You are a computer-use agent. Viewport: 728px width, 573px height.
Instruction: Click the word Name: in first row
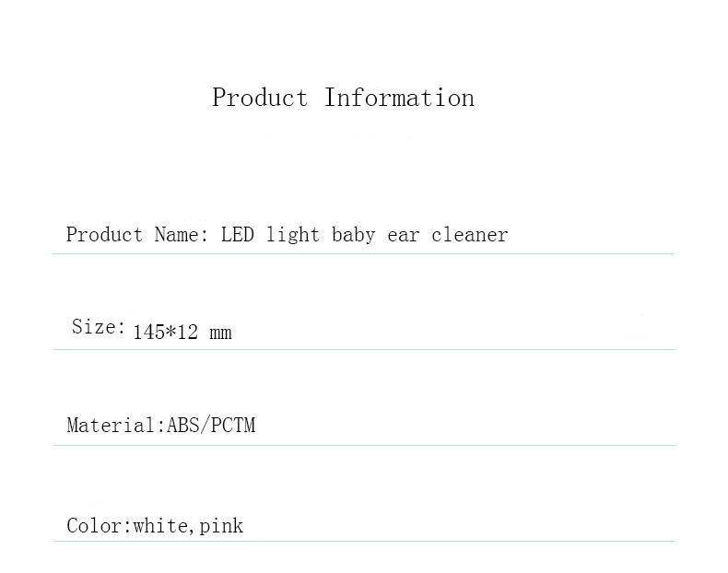(182, 235)
